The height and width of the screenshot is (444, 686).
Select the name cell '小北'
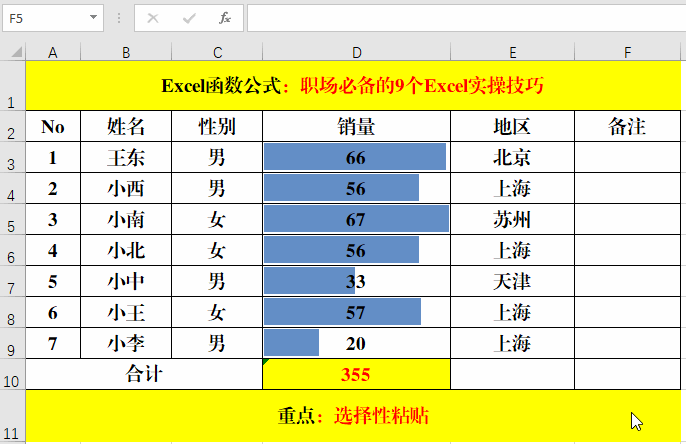click(126, 251)
